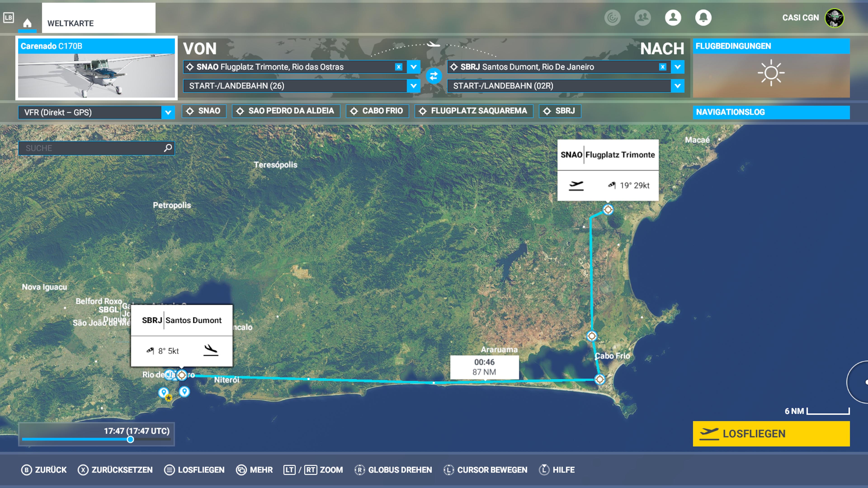This screenshot has width=868, height=488.
Task: Select the Carenado C170B aircraft thumbnail
Action: click(x=96, y=68)
